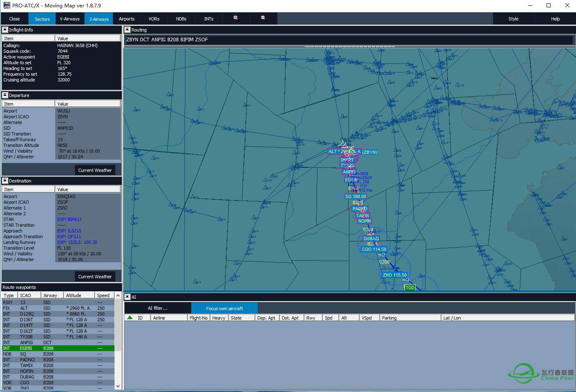Select the ANPIG waypoint row
The height and width of the screenshot is (392, 576).
59,342
